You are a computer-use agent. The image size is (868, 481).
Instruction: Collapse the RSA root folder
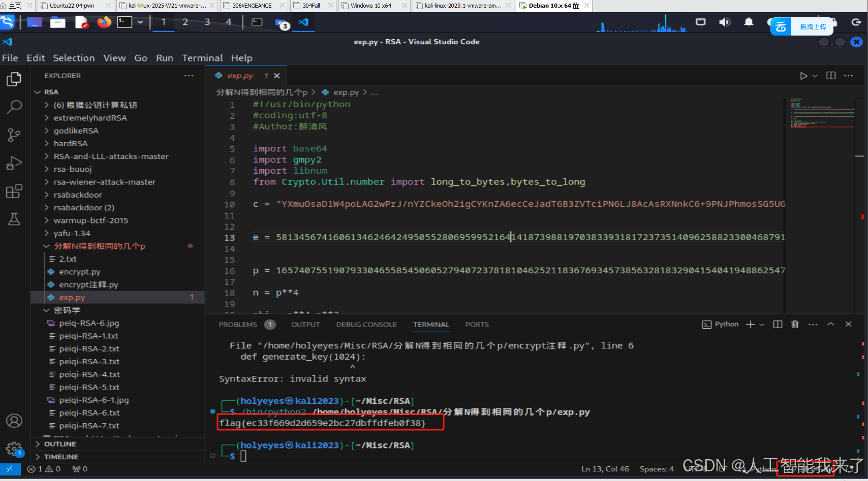(37, 92)
